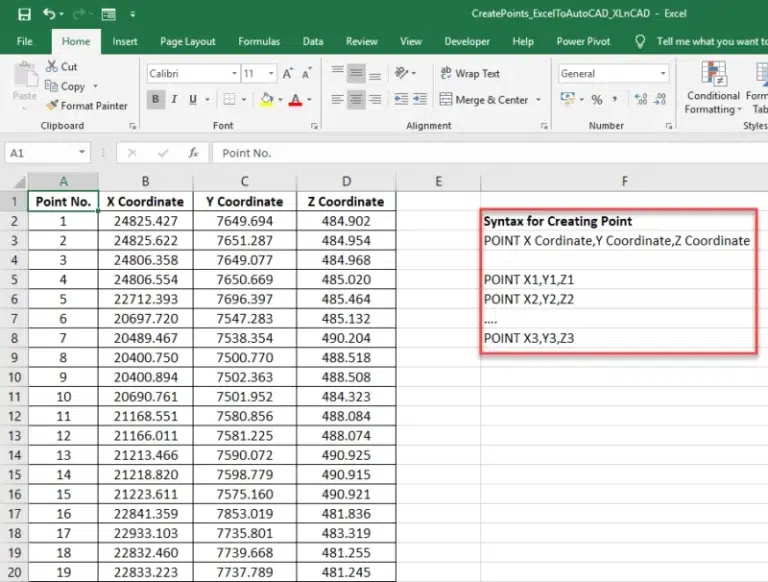Click Increase Indent icon
Image resolution: width=768 pixels, height=582 pixels.
point(420,99)
